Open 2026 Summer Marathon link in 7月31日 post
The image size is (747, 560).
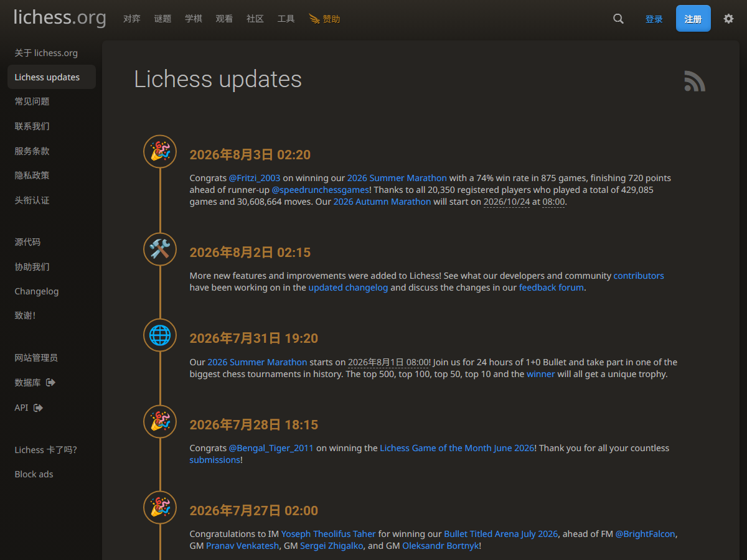click(258, 362)
